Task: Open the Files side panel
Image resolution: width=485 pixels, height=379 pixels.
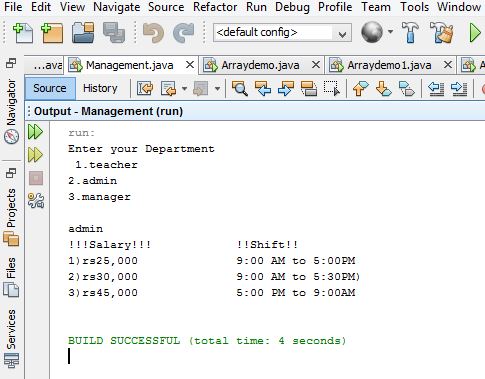Action: tap(11, 277)
